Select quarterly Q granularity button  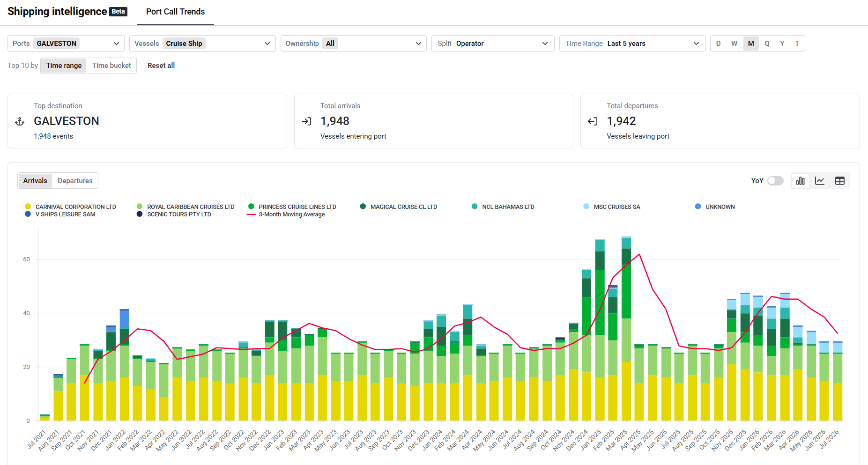pos(767,44)
